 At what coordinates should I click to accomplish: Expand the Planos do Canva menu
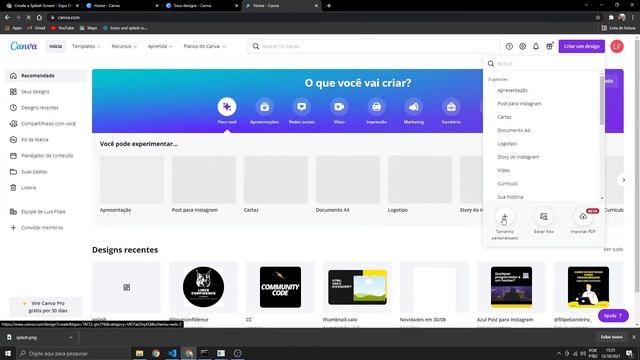(x=204, y=46)
